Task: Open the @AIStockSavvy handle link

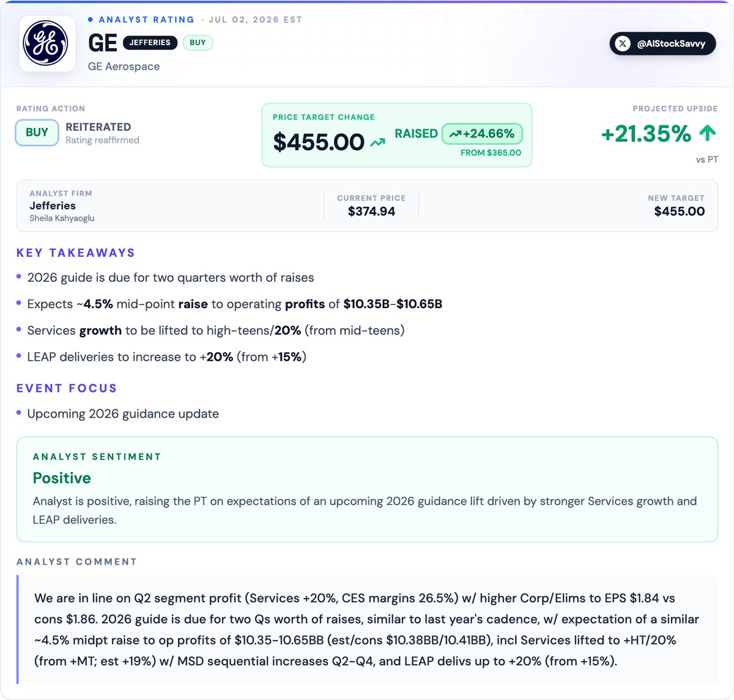Action: point(662,43)
